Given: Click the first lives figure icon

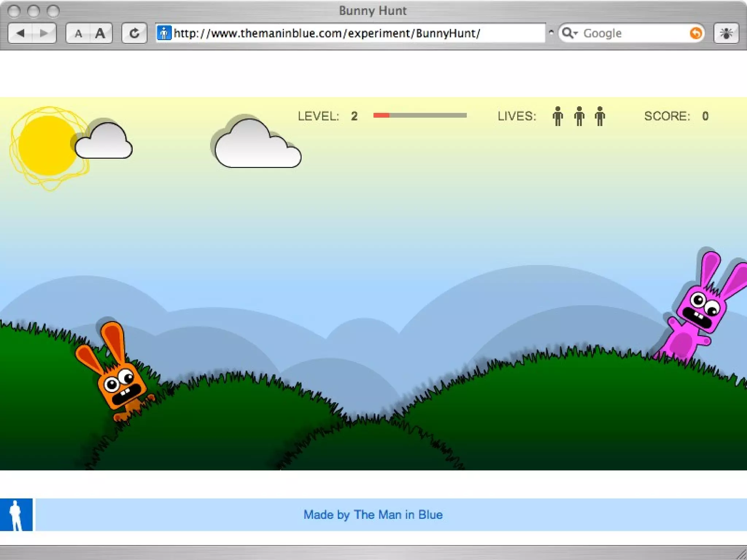Looking at the screenshot, I should [x=557, y=116].
